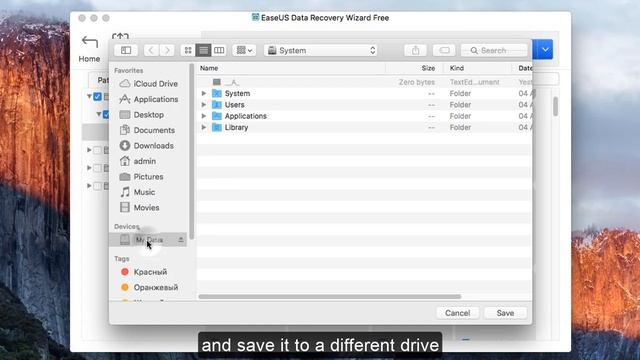Screen dimensions: 640x360
Task: Toggle the sidebar view button
Action: (x=126, y=50)
